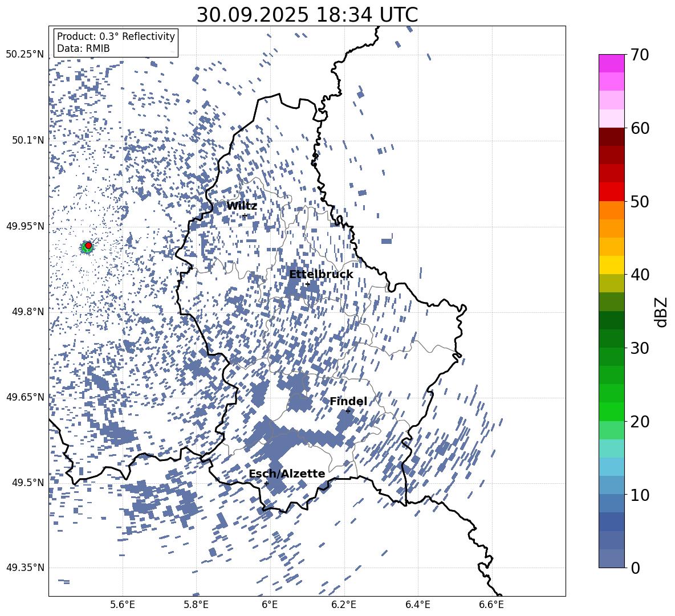
Task: Click the Esch/Alzette city label
Action: (x=287, y=474)
